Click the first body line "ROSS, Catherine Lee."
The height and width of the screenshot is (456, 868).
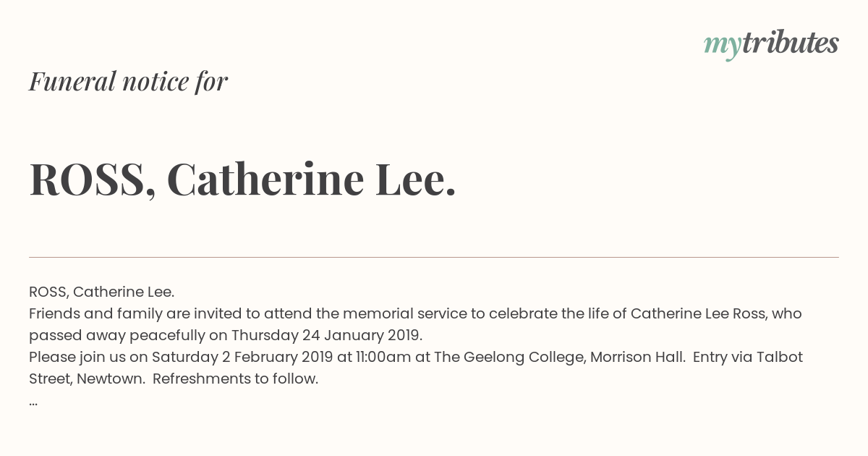[101, 292]
